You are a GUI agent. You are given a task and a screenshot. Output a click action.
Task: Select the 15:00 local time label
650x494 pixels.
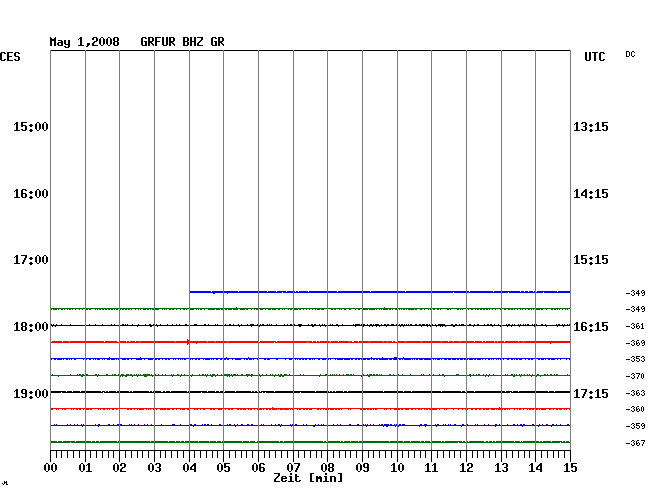click(31, 126)
